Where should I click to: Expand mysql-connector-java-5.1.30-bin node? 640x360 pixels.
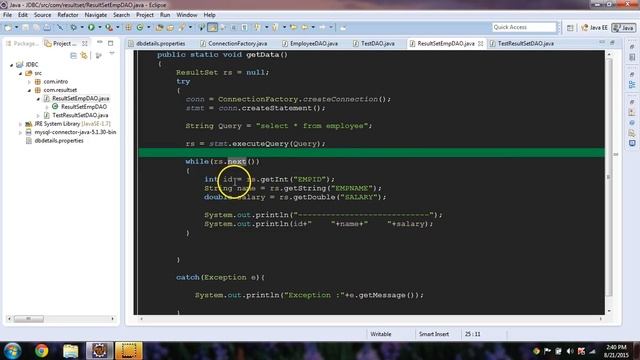20,133
